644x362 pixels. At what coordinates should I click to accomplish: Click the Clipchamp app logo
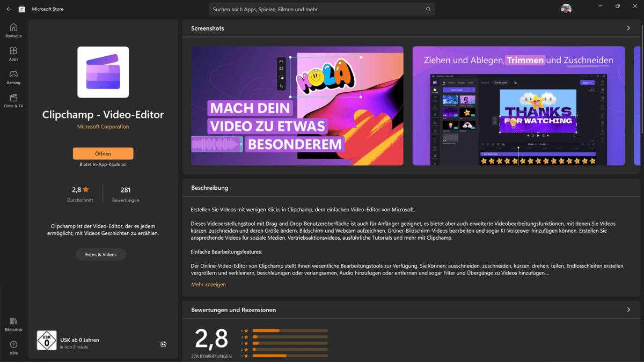pyautogui.click(x=103, y=72)
